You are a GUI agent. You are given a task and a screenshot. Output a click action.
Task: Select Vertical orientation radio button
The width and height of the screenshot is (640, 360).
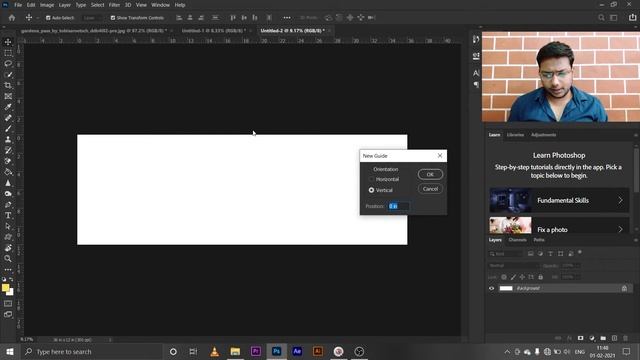point(371,190)
